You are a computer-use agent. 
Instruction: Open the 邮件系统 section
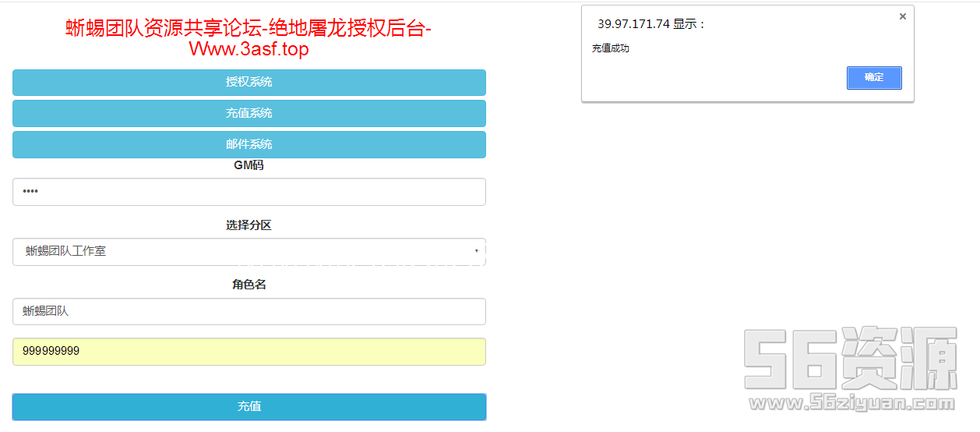click(249, 144)
